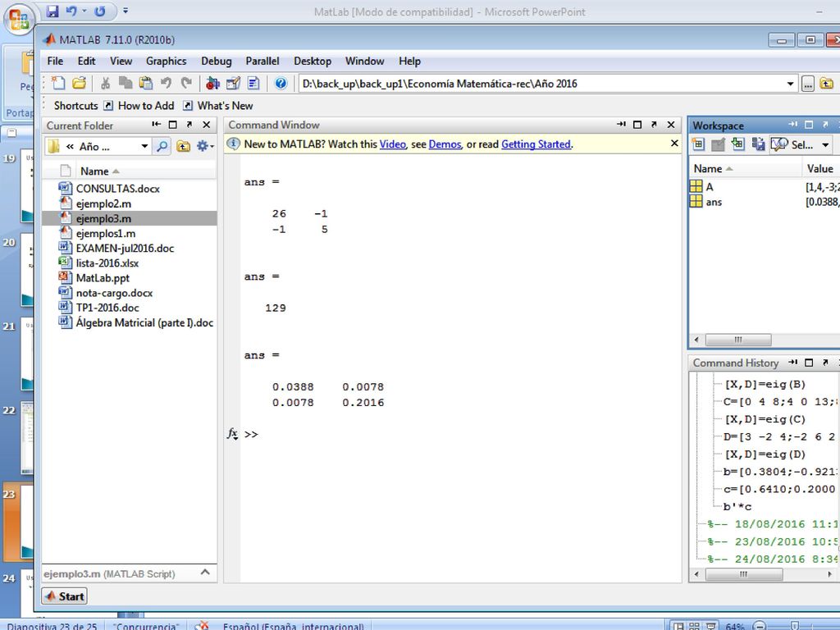
Task: Open the plot selector dropdown arrow in Workspace
Action: 825,144
